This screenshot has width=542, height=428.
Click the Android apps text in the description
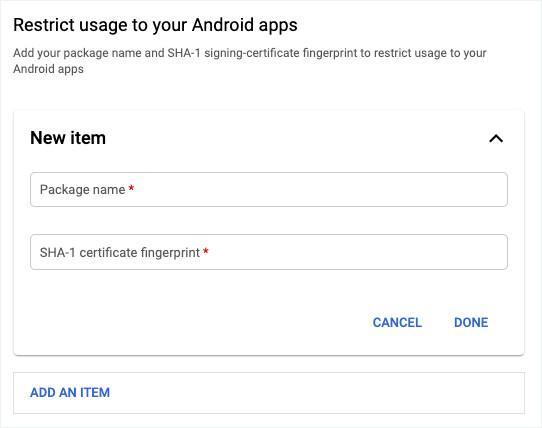click(x=48, y=69)
